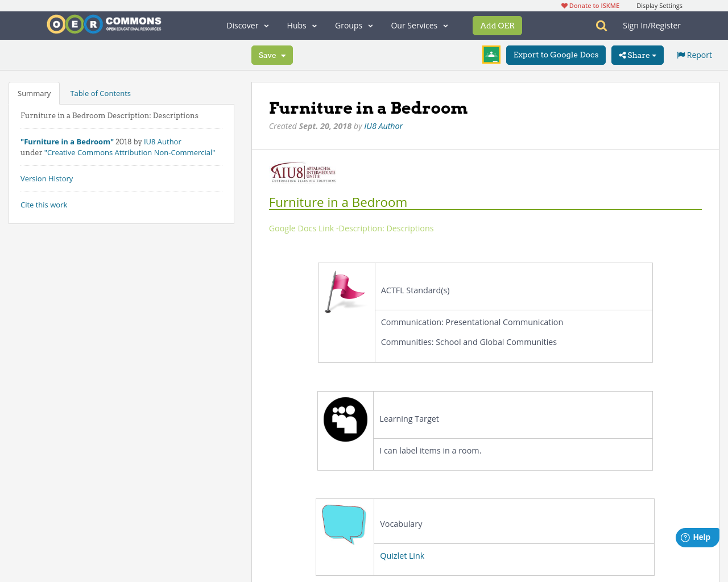Screen dimensions: 728x582
Task: Open the Share dropdown
Action: (637, 55)
